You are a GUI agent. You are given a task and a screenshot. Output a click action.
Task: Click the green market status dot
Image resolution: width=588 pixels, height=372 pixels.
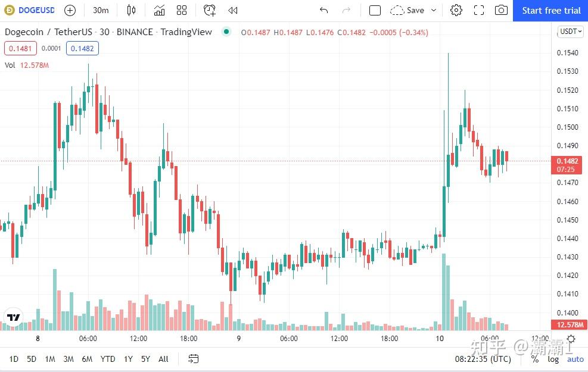pos(226,32)
